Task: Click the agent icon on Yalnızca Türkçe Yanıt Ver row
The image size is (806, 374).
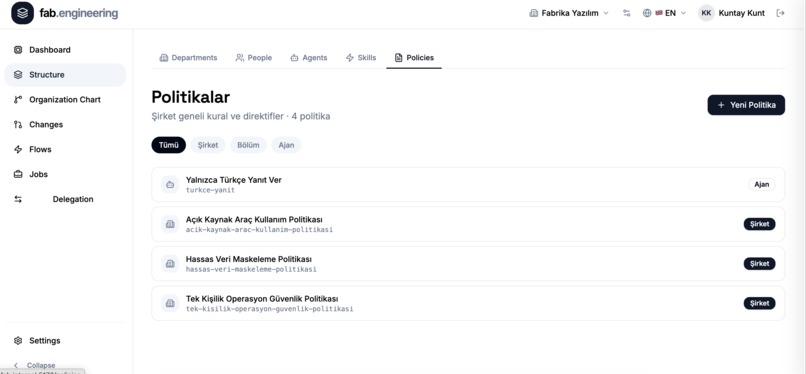Action: pyautogui.click(x=170, y=184)
